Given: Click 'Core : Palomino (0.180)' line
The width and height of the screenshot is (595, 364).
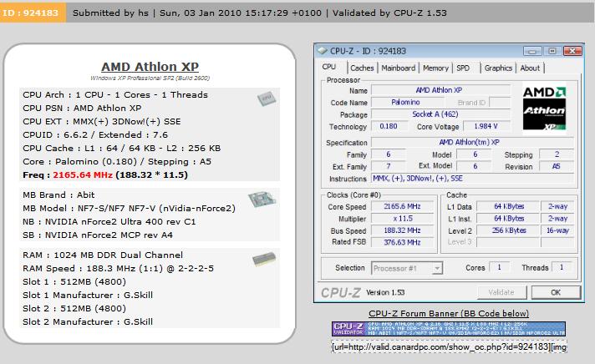Looking at the screenshot, I should point(117,161).
